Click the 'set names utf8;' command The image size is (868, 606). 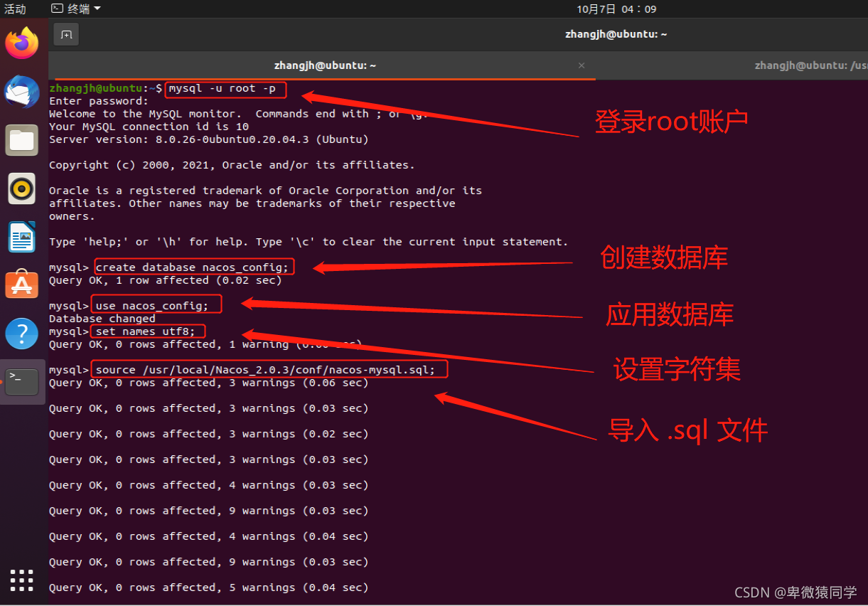tap(145, 331)
